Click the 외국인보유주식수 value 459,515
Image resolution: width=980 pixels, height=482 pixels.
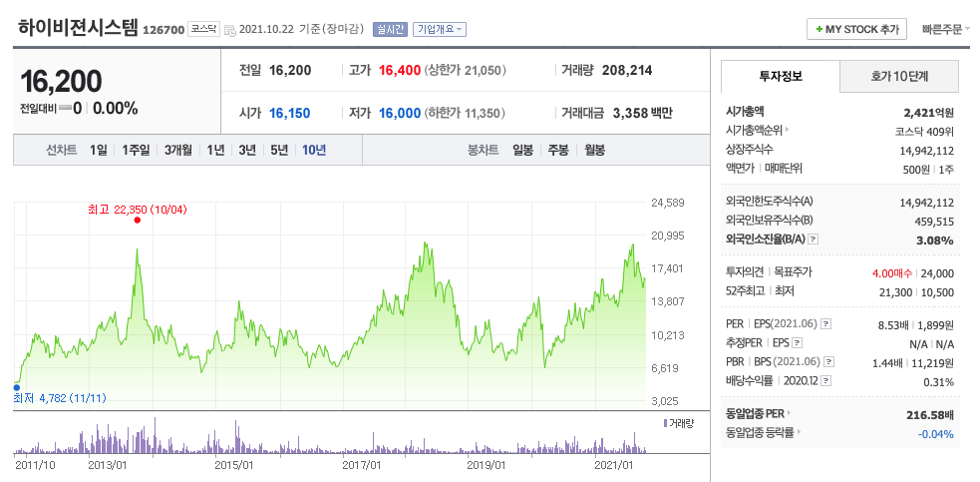[x=934, y=221]
